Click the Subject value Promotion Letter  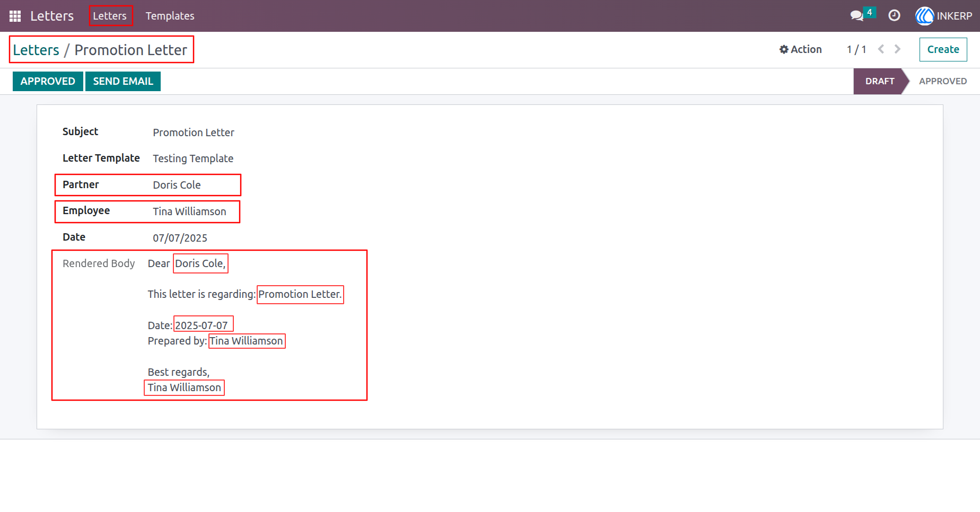pos(194,133)
